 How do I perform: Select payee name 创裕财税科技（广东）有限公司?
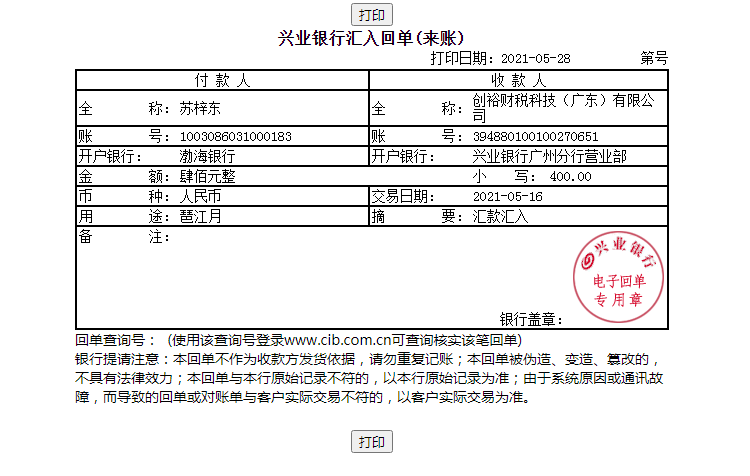(563, 108)
